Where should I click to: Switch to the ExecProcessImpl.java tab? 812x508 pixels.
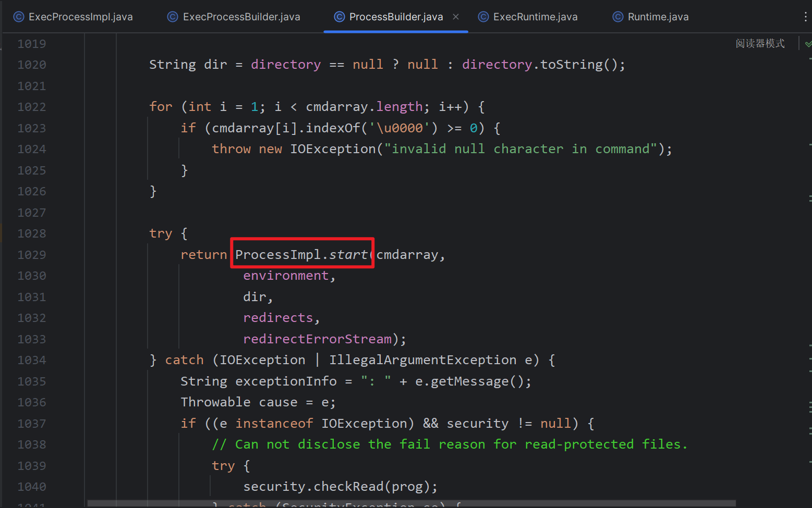pyautogui.click(x=80, y=17)
